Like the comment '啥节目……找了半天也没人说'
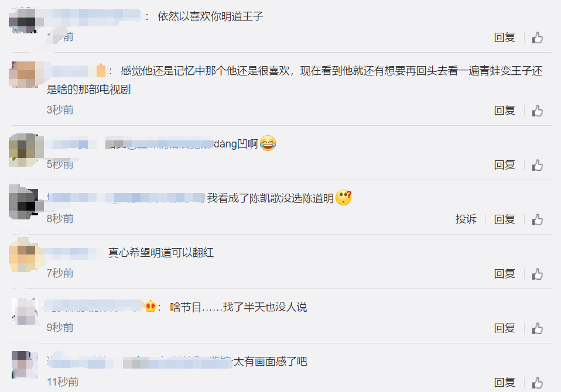This screenshot has width=561, height=392. [x=537, y=328]
